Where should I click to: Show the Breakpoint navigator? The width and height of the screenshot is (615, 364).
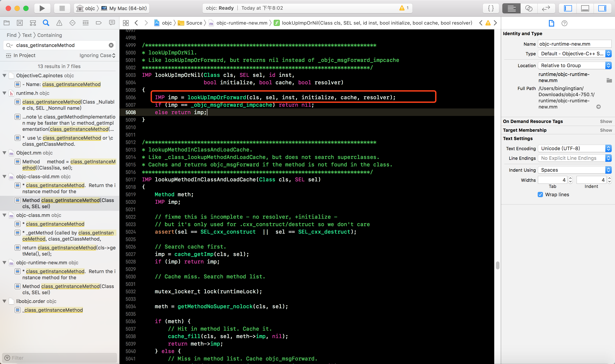point(99,23)
